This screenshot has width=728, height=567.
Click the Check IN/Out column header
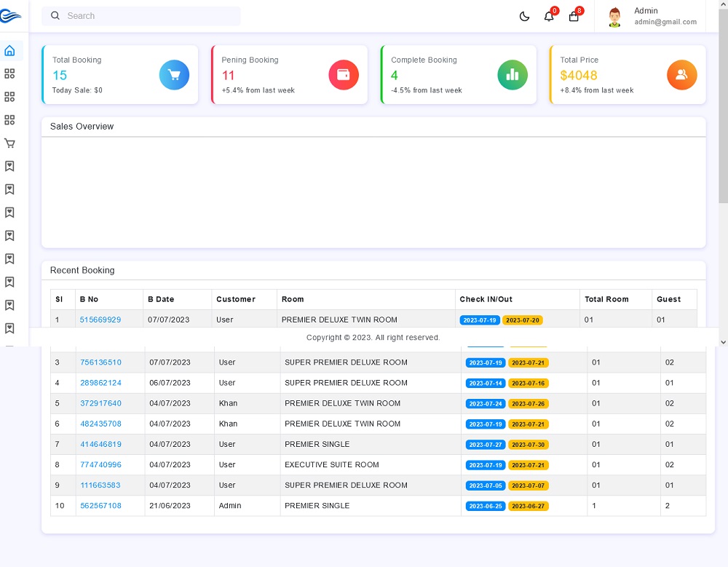(486, 299)
